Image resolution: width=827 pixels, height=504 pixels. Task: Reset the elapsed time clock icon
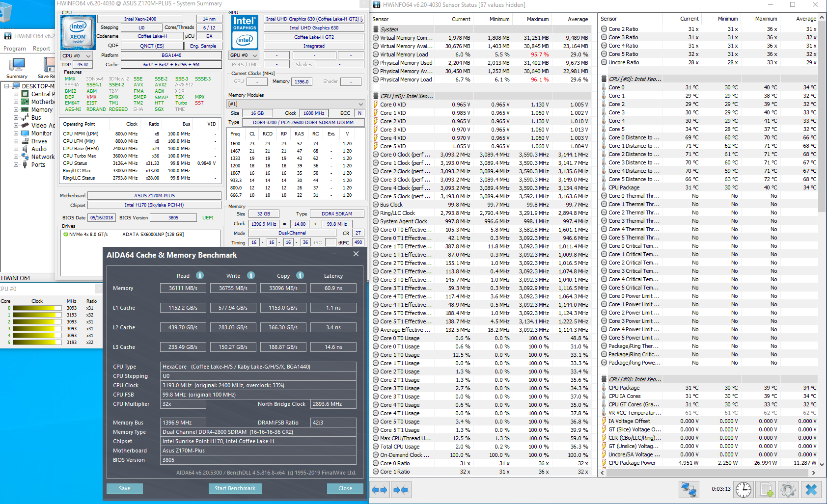744,489
